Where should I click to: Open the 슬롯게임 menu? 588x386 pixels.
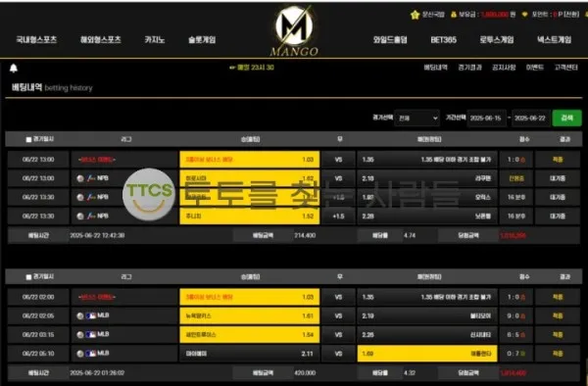click(x=202, y=39)
